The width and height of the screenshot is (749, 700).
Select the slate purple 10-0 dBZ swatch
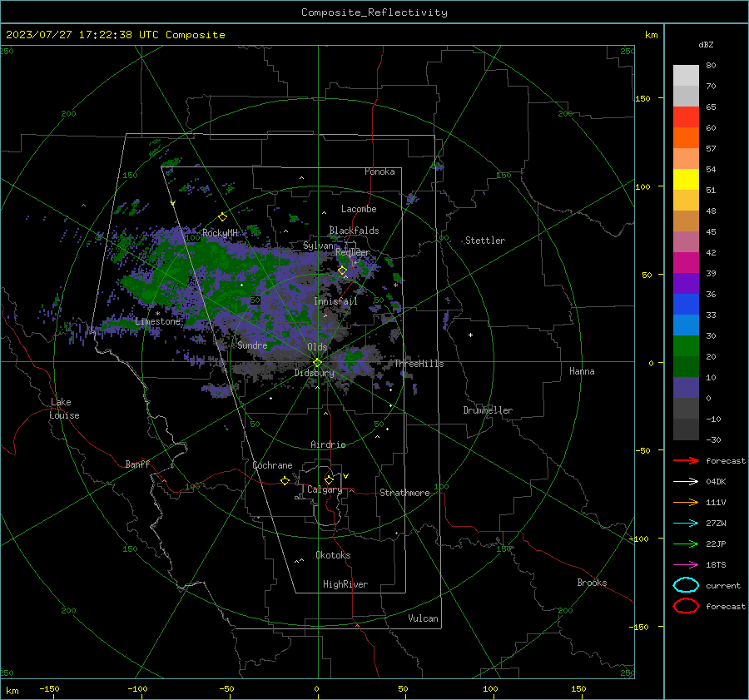coord(686,388)
